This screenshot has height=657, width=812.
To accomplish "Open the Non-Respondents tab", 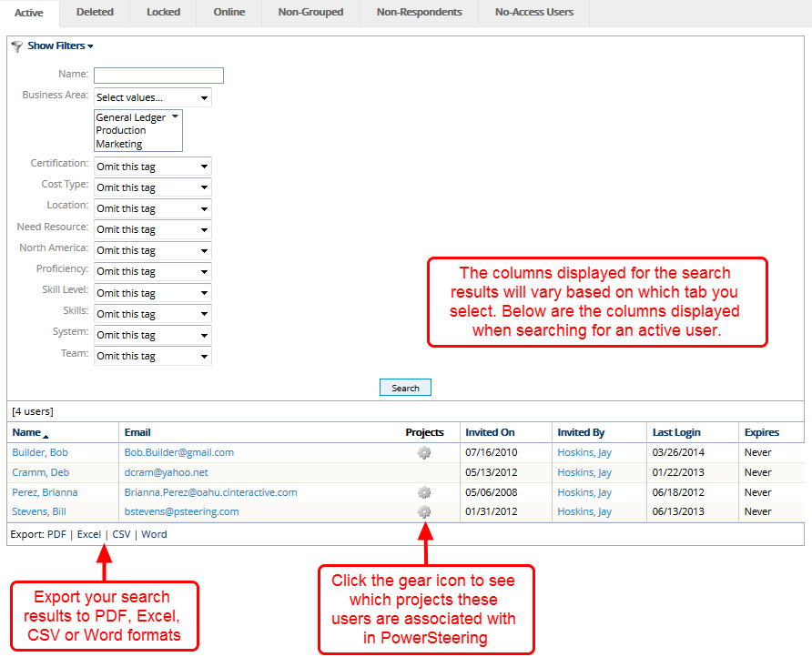I will [x=419, y=13].
